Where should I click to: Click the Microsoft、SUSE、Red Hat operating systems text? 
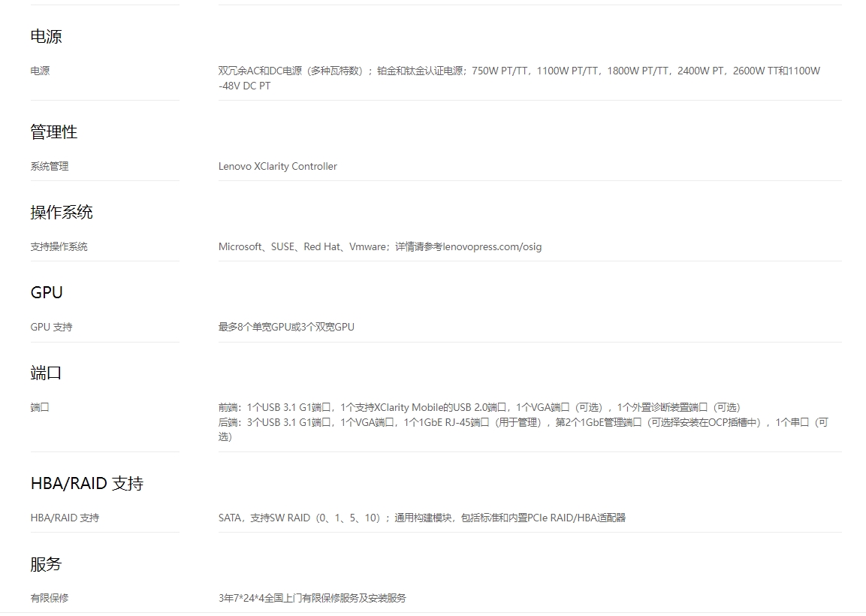[x=379, y=246]
